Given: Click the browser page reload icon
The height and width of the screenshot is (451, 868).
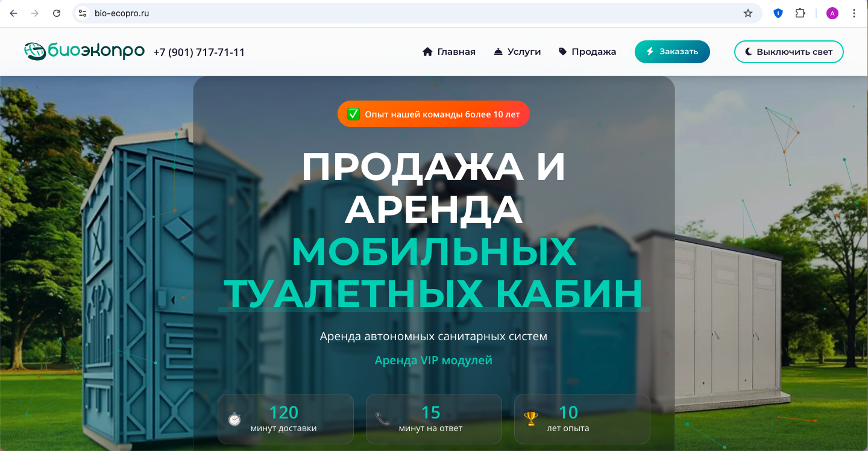Looking at the screenshot, I should coord(57,12).
